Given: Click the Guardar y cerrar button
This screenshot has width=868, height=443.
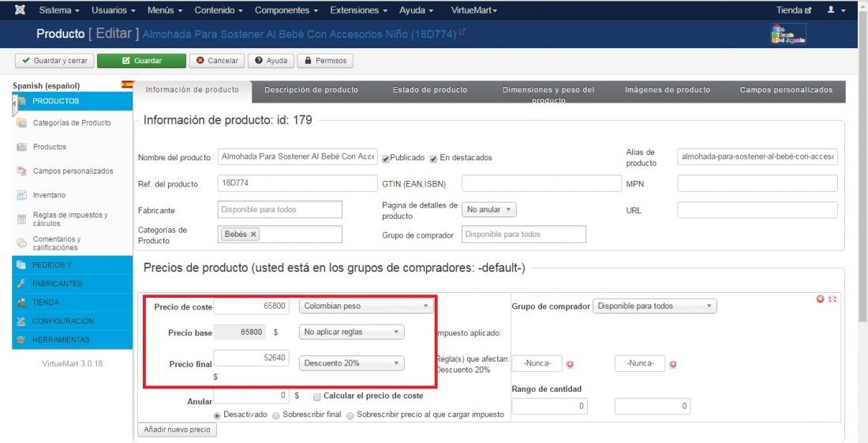Looking at the screenshot, I should click(54, 61).
